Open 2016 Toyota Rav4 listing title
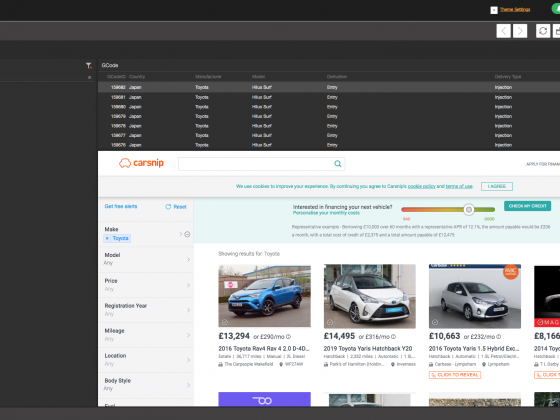 click(264, 349)
